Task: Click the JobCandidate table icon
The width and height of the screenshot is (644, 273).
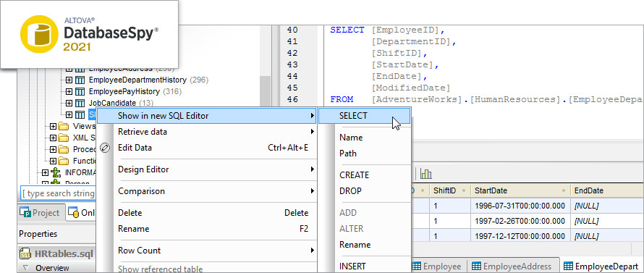Action: [x=80, y=103]
